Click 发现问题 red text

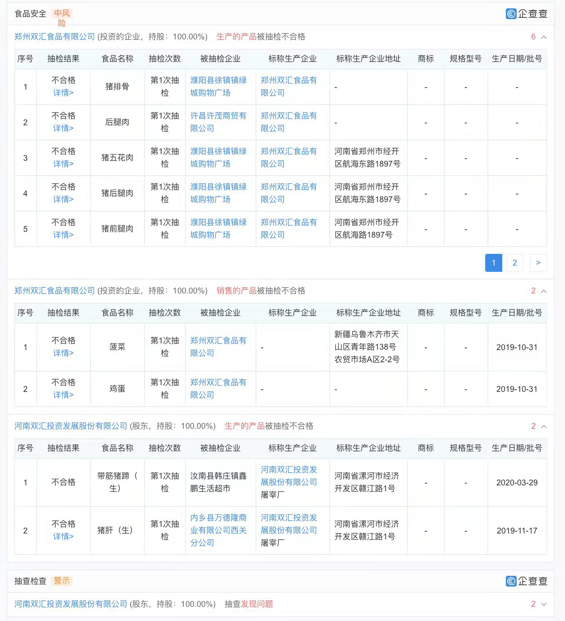[x=257, y=604]
